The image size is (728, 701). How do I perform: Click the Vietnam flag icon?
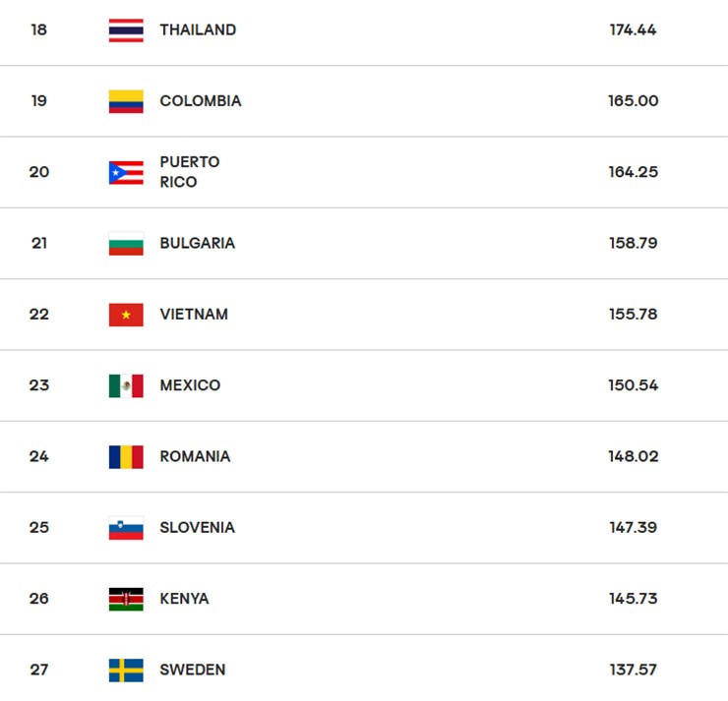click(126, 315)
